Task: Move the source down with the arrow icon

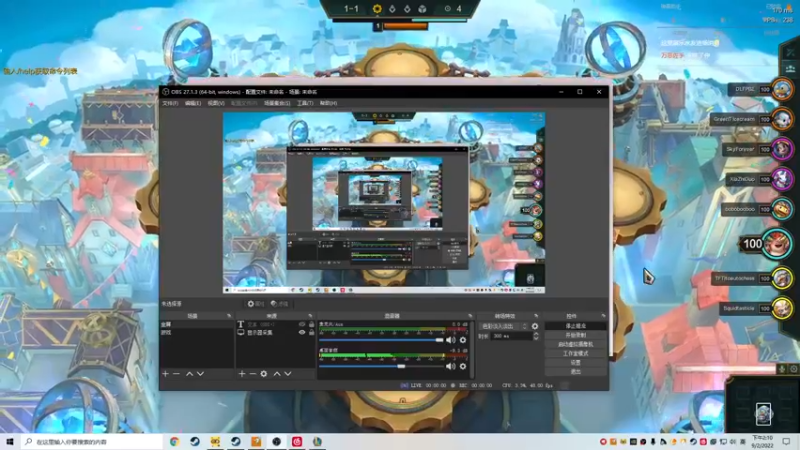Action: (288, 374)
